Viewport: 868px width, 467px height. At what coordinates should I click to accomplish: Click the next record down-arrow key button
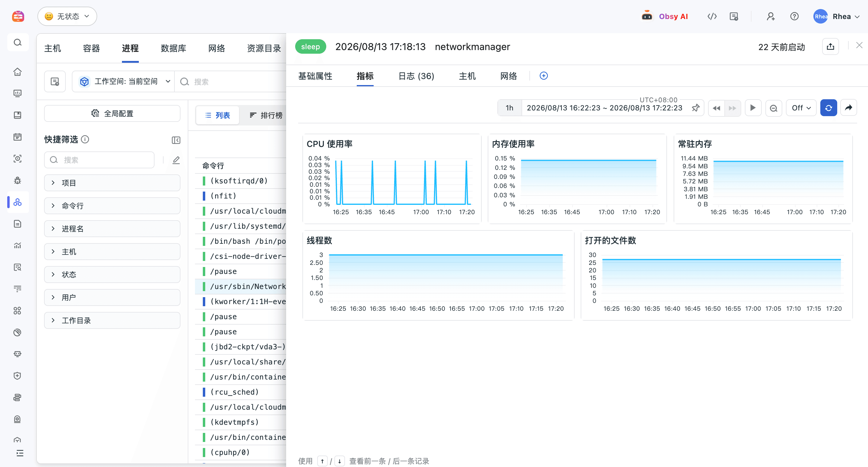339,461
